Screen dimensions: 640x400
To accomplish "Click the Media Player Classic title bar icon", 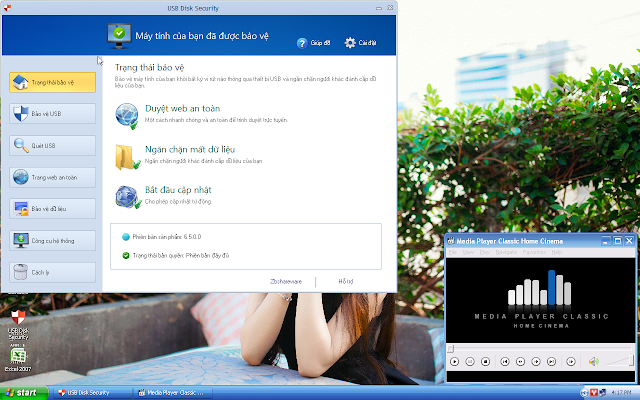I will coord(451,241).
